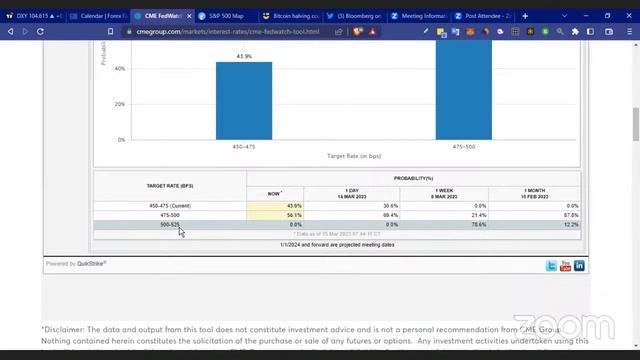Switch to the Meeting Information Zoom tab
Image resolution: width=640 pixels, height=360 pixels.
(x=419, y=16)
